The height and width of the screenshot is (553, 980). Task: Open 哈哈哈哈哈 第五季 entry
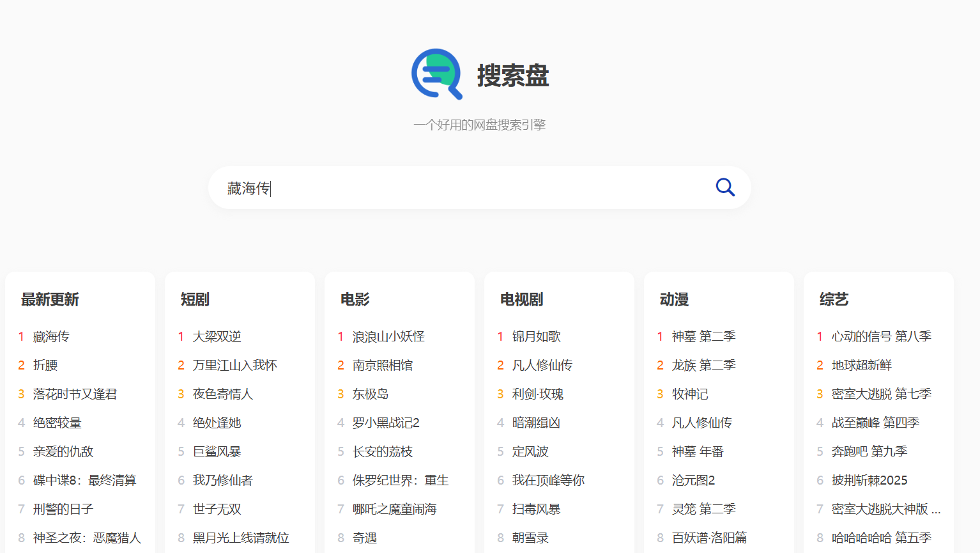pos(882,538)
